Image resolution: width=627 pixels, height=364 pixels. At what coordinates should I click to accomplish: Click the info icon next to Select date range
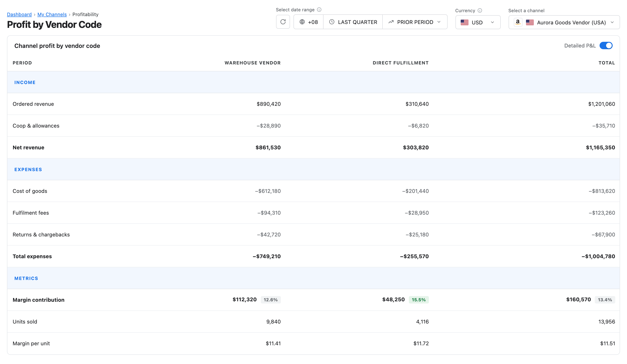coord(319,10)
